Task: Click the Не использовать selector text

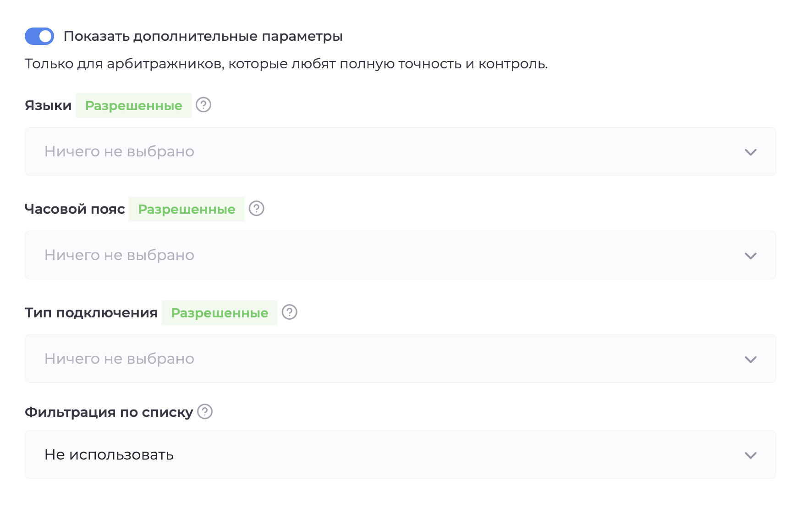Action: coord(109,455)
